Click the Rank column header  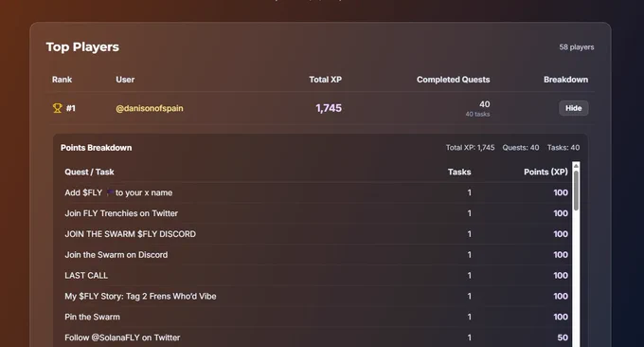(x=62, y=80)
